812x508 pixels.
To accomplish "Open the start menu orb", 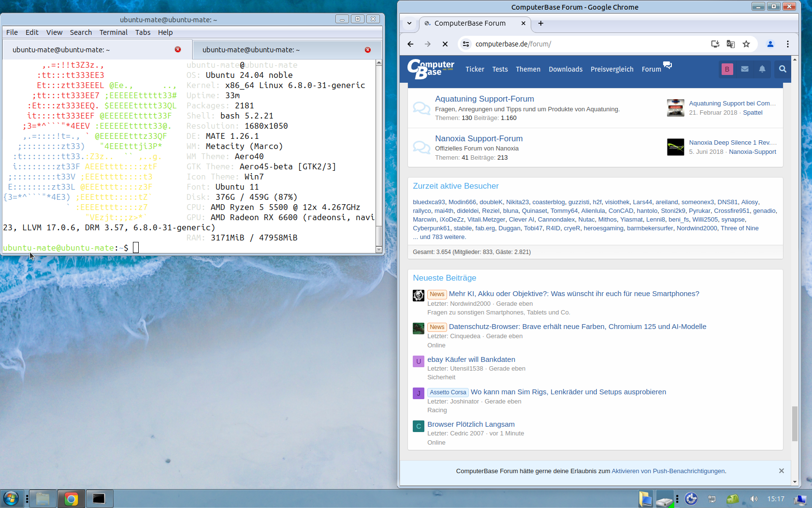I will click(11, 498).
